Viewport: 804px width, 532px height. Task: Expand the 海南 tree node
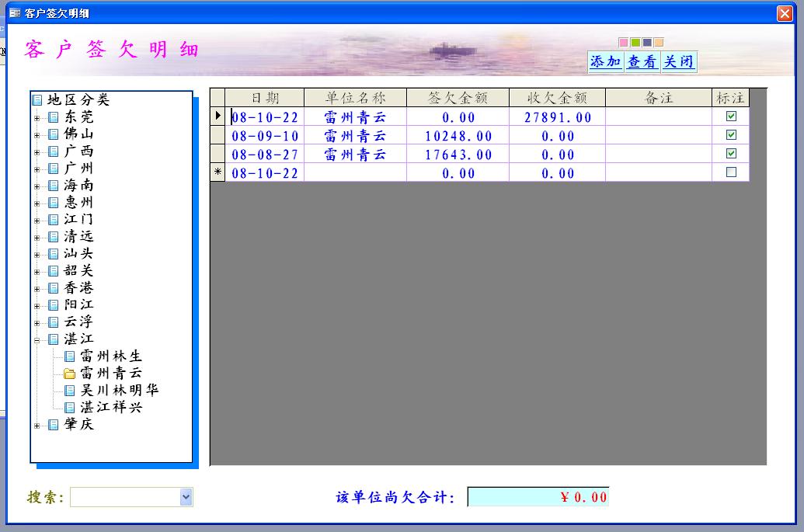tap(37, 186)
